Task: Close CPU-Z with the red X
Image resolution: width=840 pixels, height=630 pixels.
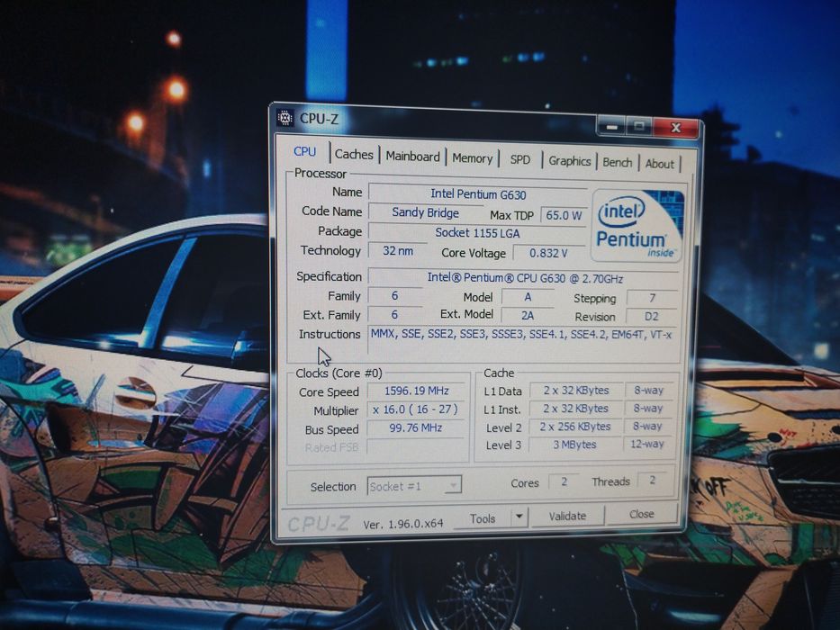Action: [675, 128]
